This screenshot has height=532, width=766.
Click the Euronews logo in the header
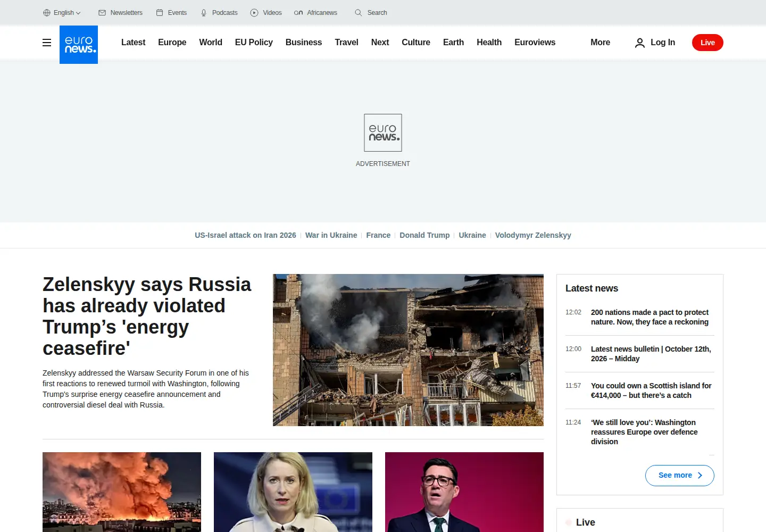(x=79, y=45)
